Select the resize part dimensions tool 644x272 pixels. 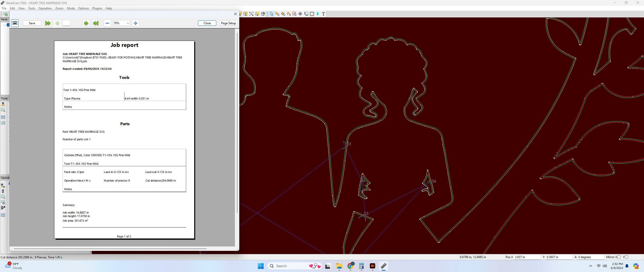click(306, 14)
